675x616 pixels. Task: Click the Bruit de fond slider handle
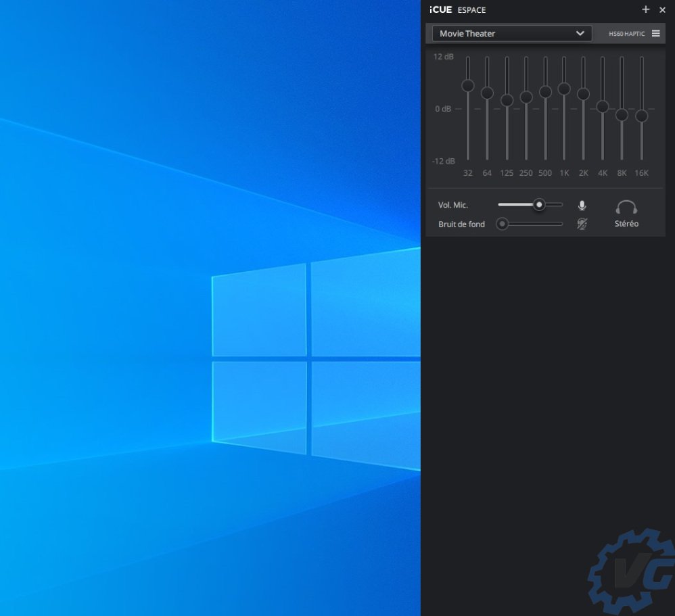(502, 224)
